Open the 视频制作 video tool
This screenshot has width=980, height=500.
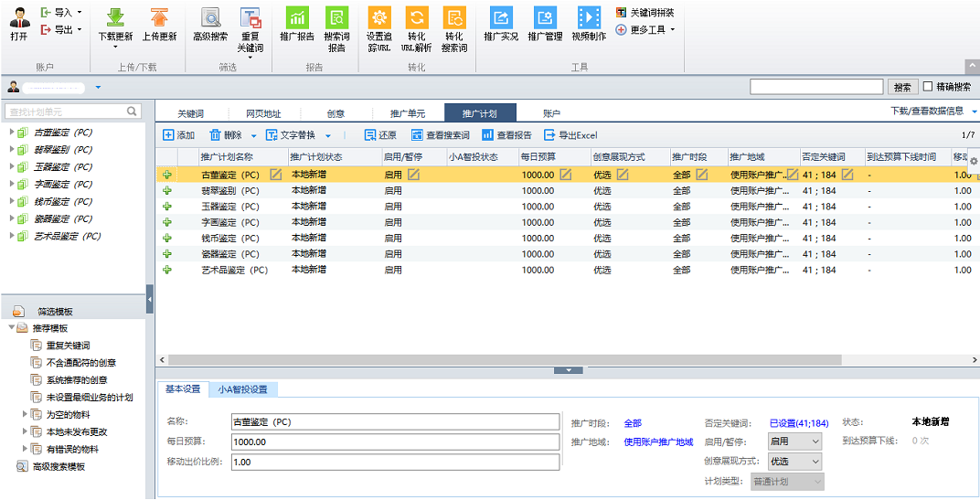(x=589, y=17)
